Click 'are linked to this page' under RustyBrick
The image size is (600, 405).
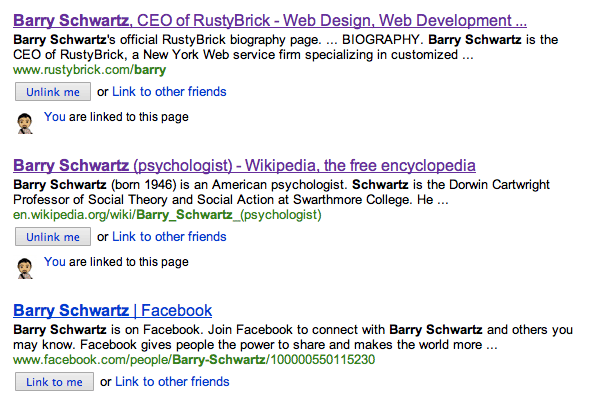(129, 117)
